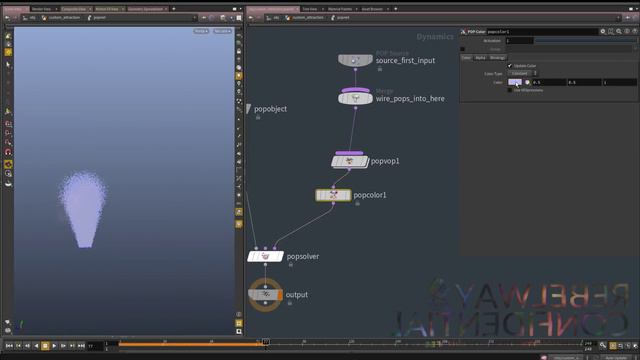Switch to the Tree View tab
Screen dimensions: 640x360
coord(310,9)
